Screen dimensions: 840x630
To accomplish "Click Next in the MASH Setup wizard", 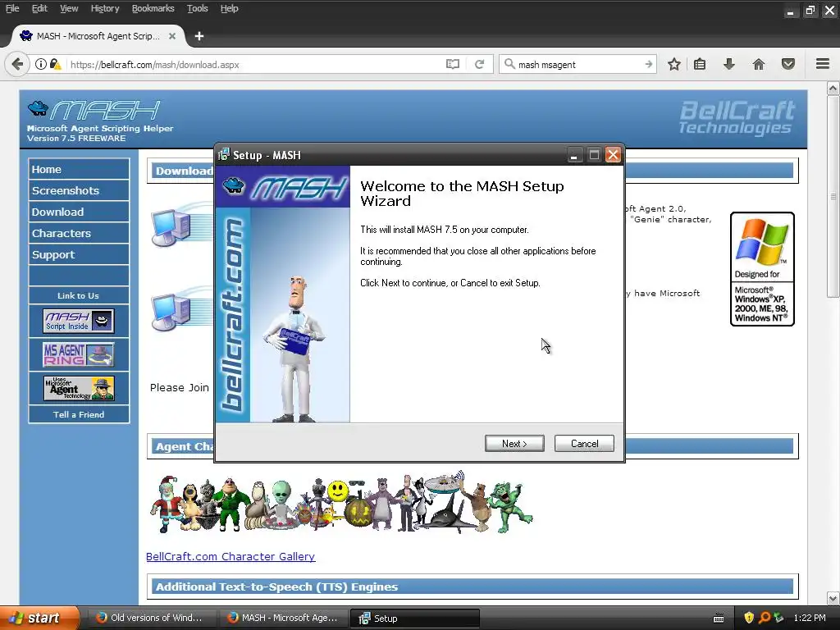I will [514, 444].
